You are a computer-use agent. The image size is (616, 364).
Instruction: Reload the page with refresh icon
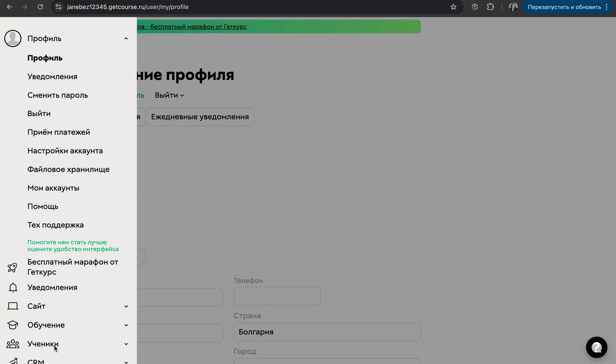40,7
